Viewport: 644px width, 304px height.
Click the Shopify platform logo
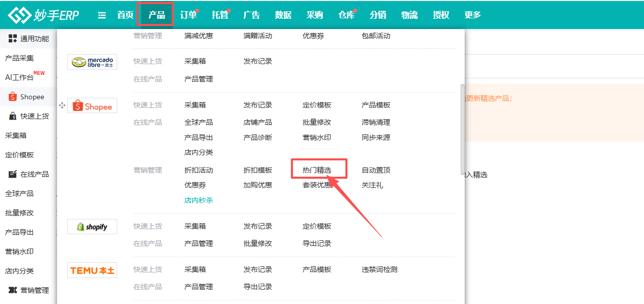click(92, 226)
